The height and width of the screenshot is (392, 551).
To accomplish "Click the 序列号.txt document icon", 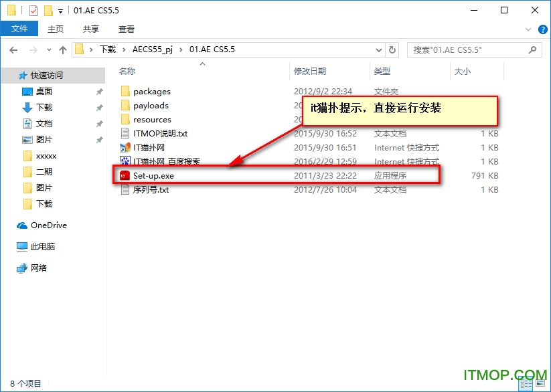I will click(125, 190).
